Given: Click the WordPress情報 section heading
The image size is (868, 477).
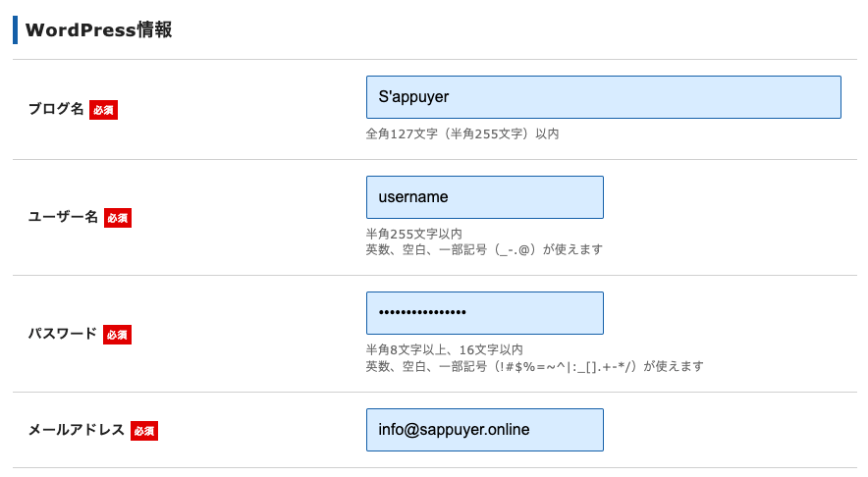Looking at the screenshot, I should [98, 29].
